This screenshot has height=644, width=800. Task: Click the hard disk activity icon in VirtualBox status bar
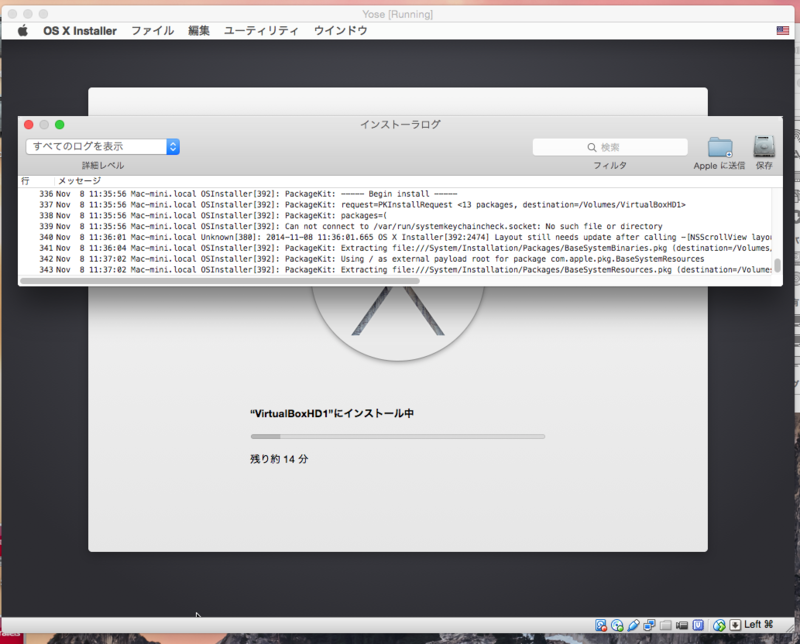(x=601, y=625)
